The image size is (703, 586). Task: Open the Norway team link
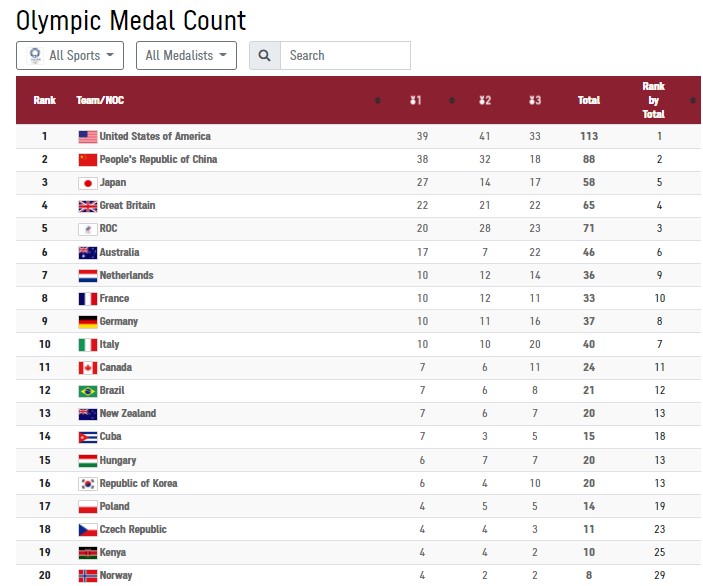(116, 576)
